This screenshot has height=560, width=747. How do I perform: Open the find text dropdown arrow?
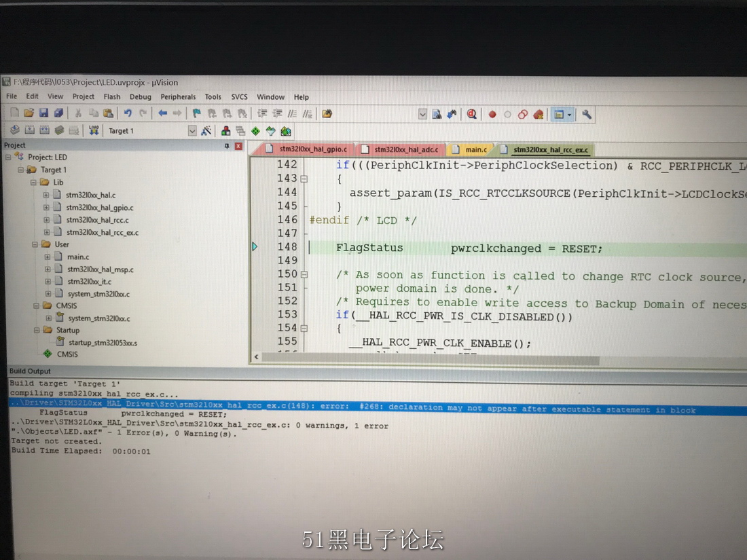coord(422,114)
